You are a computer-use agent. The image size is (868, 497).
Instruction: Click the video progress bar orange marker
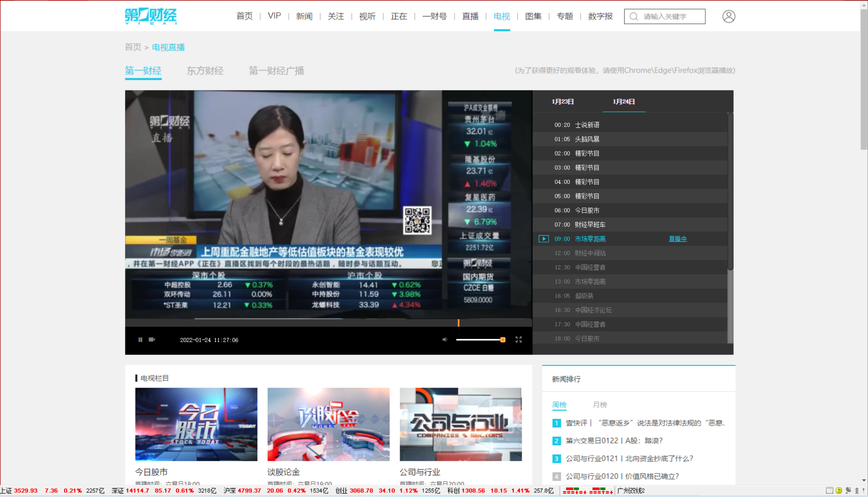458,322
